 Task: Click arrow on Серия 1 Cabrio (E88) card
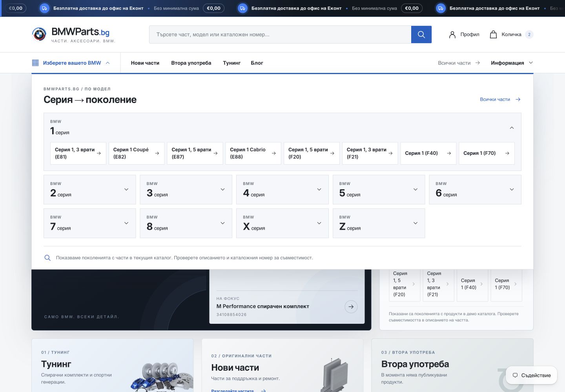tap(273, 153)
